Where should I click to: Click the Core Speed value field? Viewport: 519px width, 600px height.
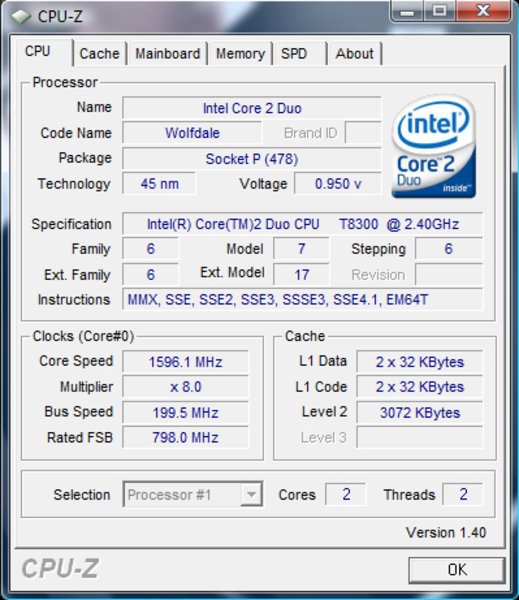coord(185,362)
